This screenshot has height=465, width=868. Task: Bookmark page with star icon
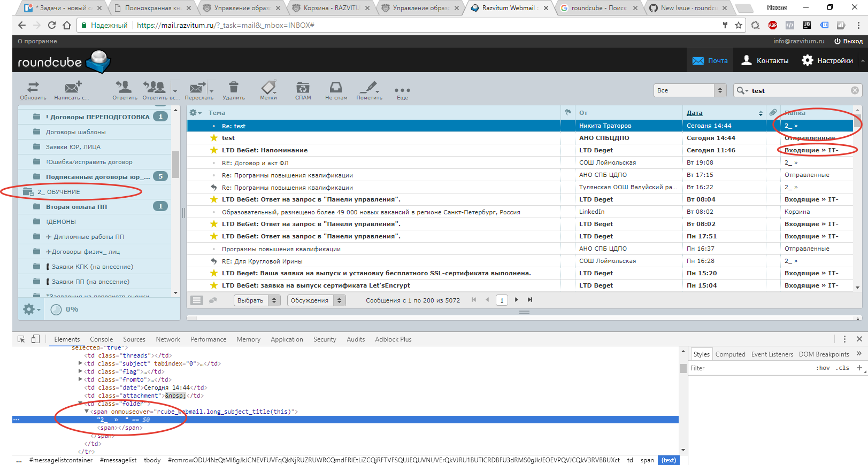(x=739, y=25)
